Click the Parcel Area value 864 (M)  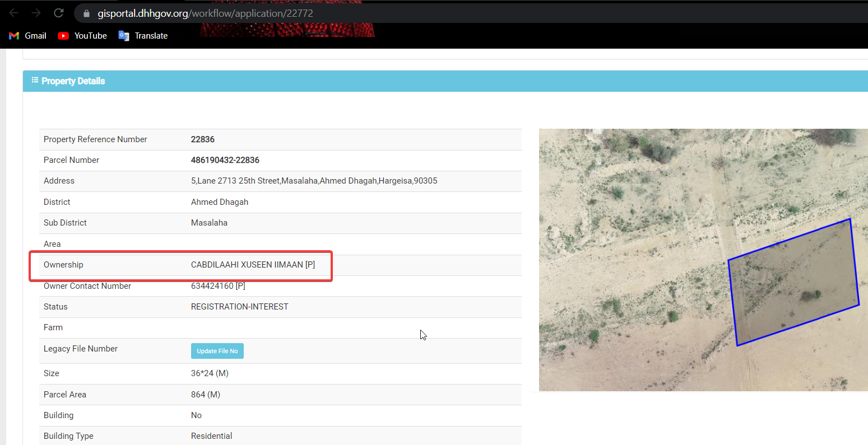coord(206,395)
